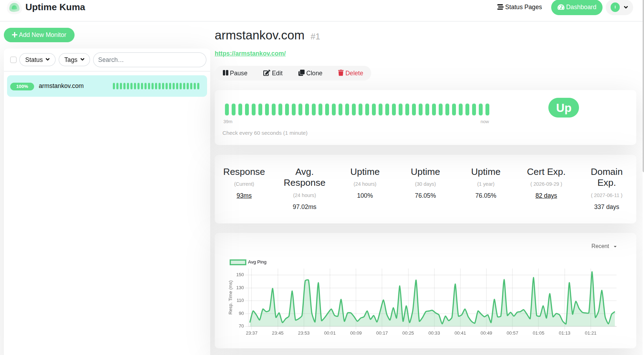Open the https://armstankov.com/ link
The height and width of the screenshot is (355, 644).
click(250, 53)
